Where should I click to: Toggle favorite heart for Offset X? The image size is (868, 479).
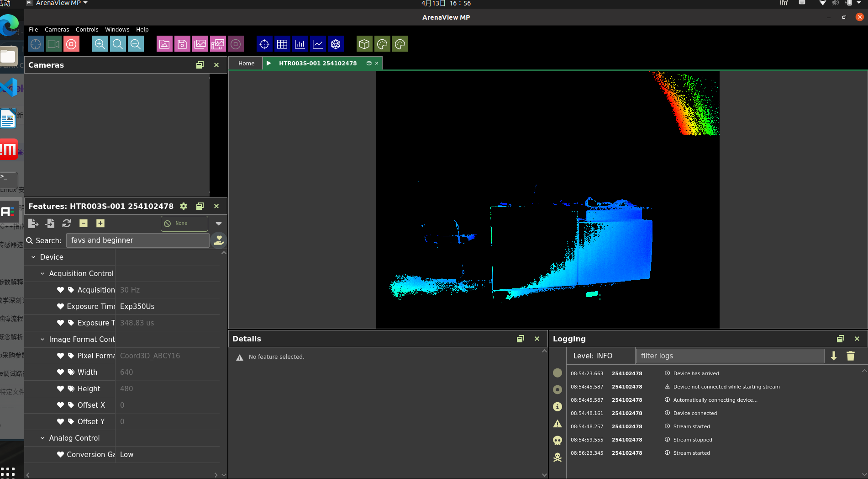[60, 405]
